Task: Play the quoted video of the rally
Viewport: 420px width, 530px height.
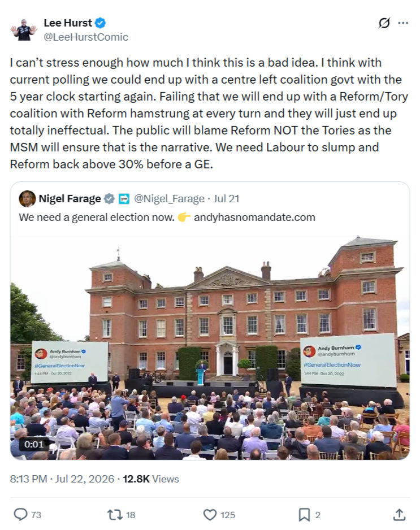Action: [x=210, y=348]
